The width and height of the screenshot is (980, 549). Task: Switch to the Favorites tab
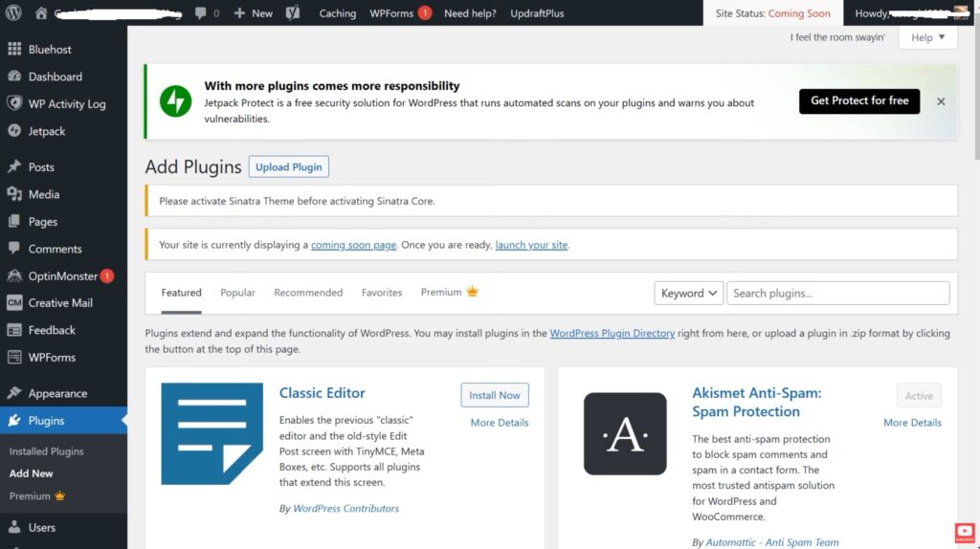pyautogui.click(x=382, y=293)
